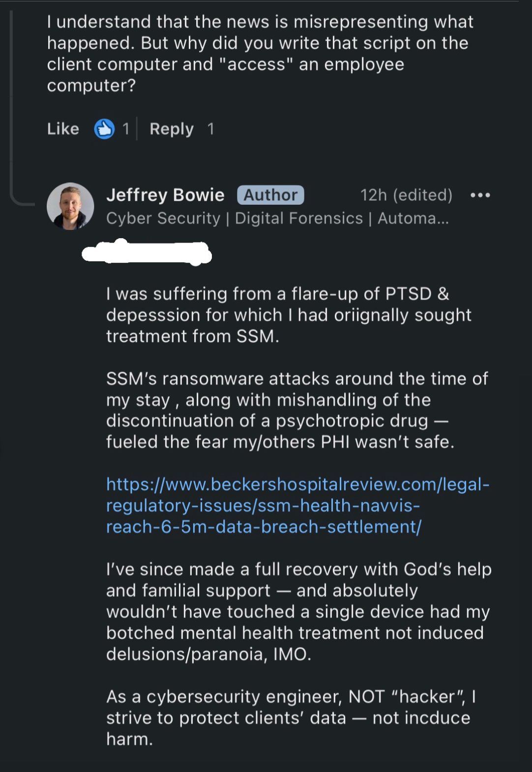Click the Author badge
Screen dimensions: 532x772
[270, 195]
